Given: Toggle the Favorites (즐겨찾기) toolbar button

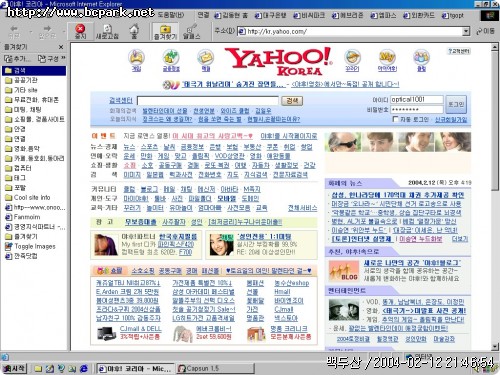Looking at the screenshot, I should (x=165, y=31).
